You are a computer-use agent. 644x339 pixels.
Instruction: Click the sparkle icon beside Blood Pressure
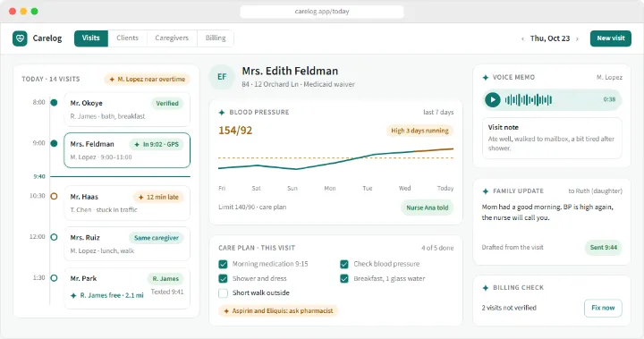point(222,112)
